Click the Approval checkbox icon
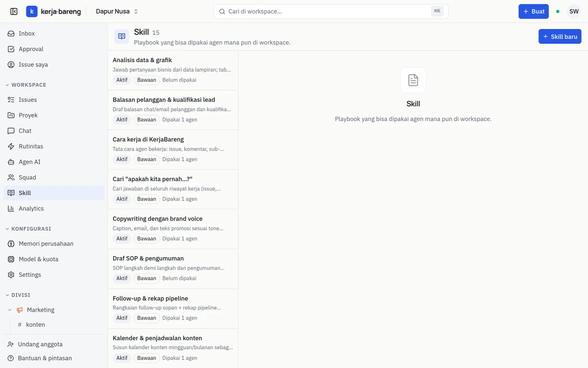 tap(11, 49)
